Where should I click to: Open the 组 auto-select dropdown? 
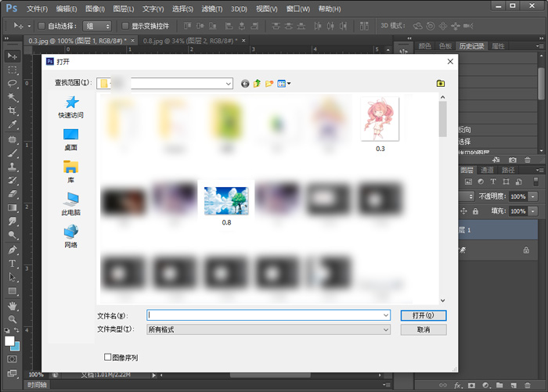pos(97,26)
